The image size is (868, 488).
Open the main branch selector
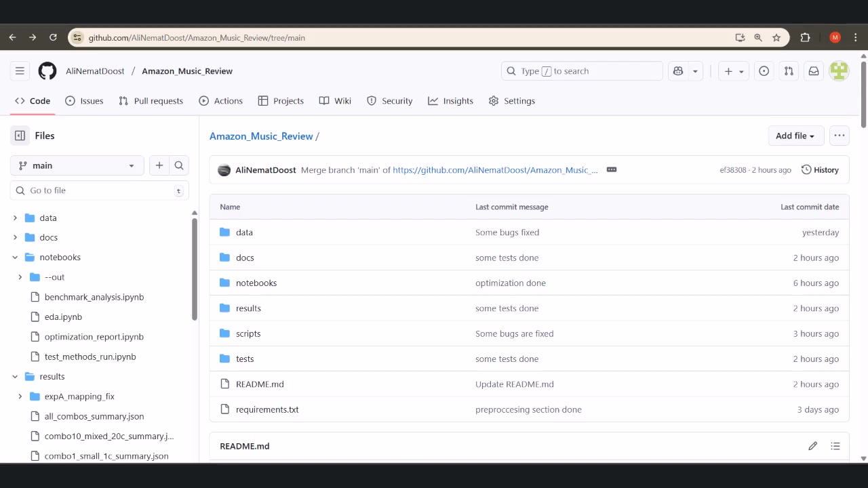point(77,165)
